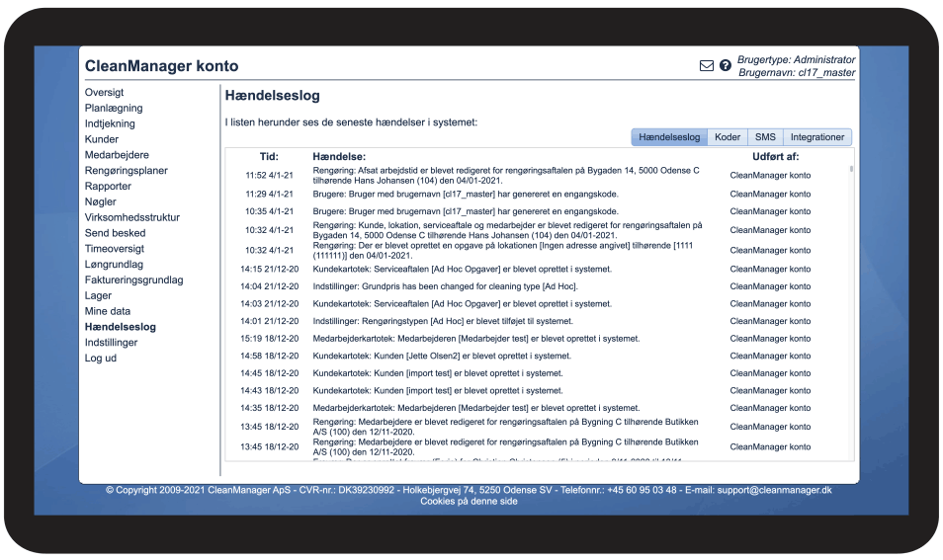Open the help question mark icon

726,65
